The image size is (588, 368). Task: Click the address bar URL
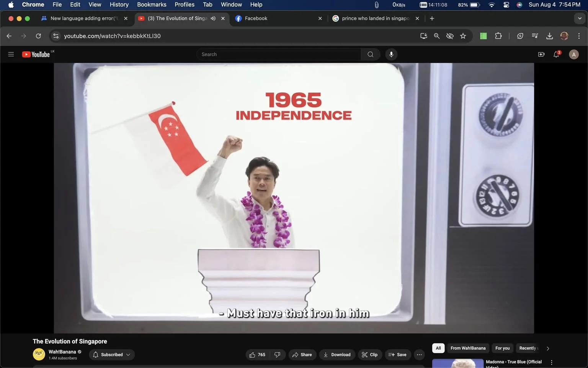pos(112,36)
